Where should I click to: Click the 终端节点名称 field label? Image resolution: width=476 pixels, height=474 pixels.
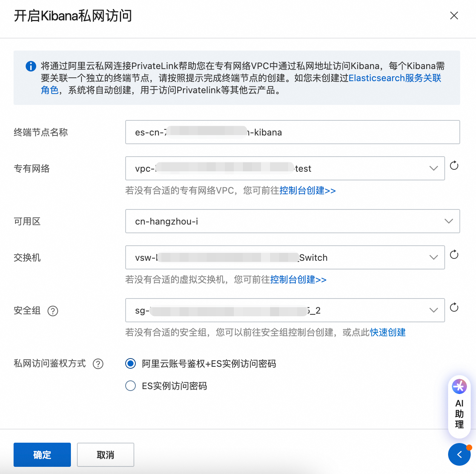click(x=41, y=132)
